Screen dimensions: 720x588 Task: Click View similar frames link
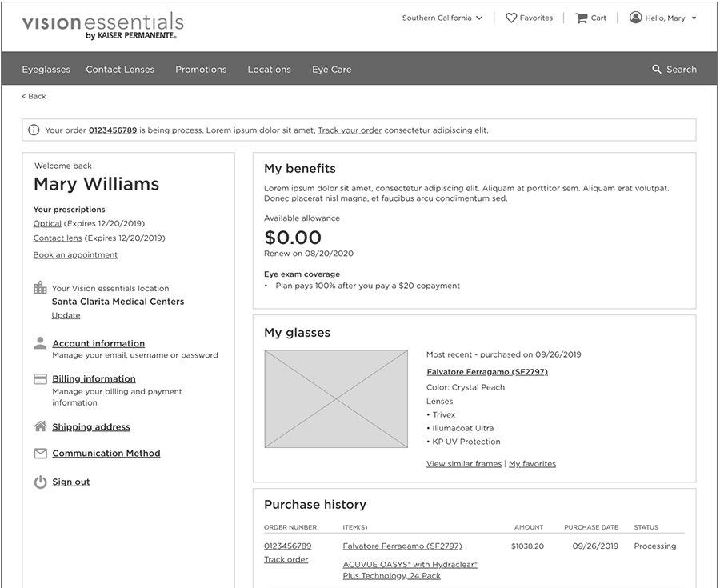[464, 464]
